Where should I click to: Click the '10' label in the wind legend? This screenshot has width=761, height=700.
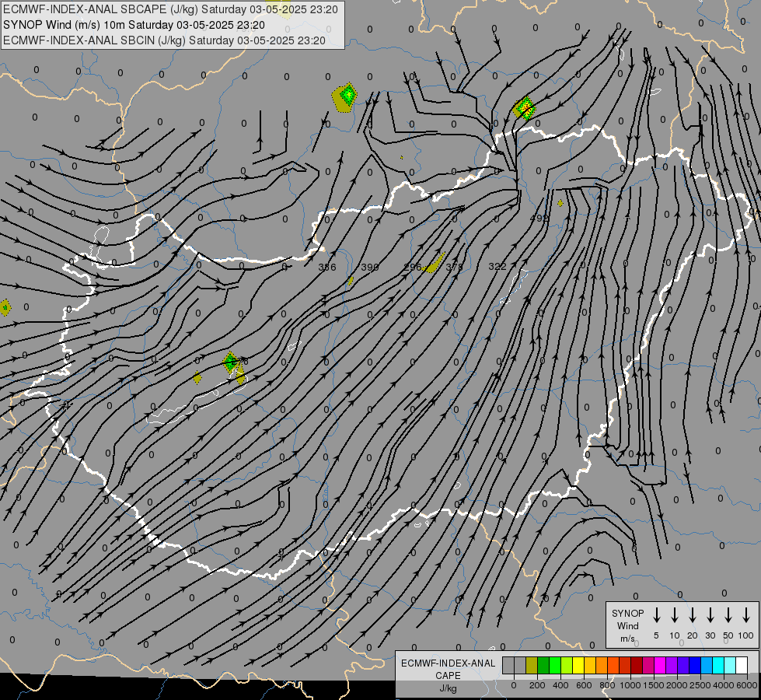[x=675, y=635]
